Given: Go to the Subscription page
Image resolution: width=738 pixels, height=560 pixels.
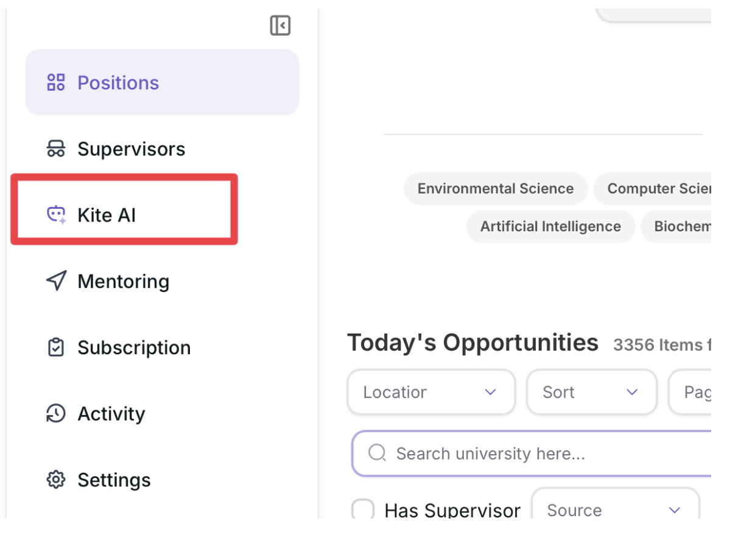Looking at the screenshot, I should tap(134, 348).
